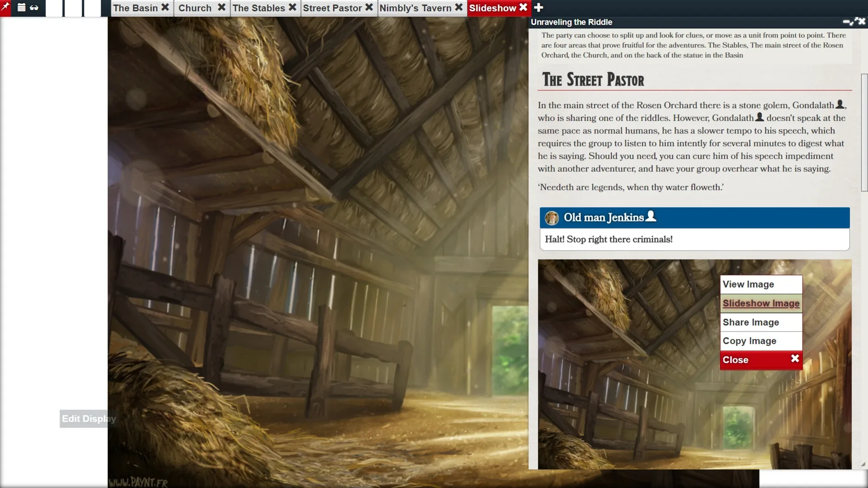This screenshot has width=868, height=488.
Task: Select Copy Image from the context menu
Action: pyautogui.click(x=749, y=341)
